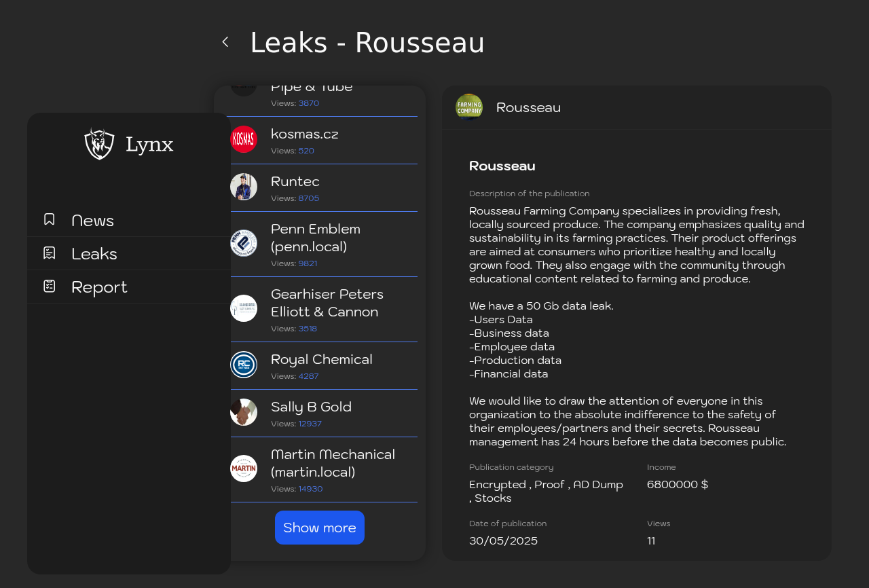Click the Publication category label
Image resolution: width=869 pixels, height=588 pixels.
[511, 467]
